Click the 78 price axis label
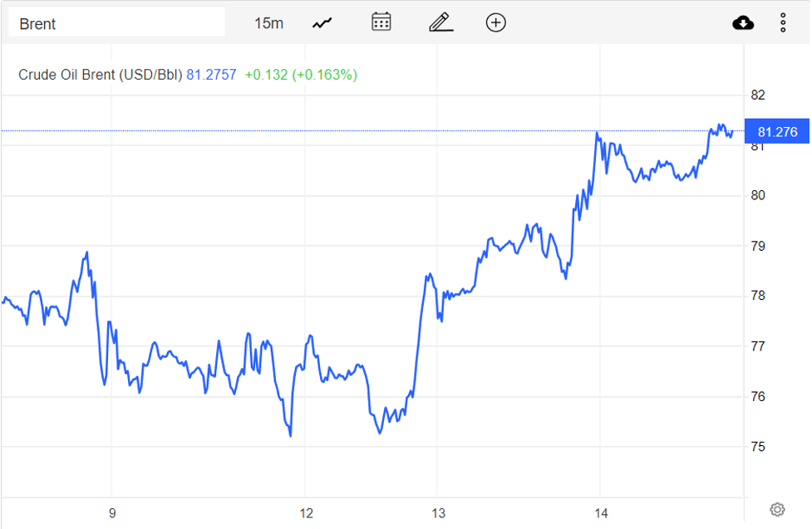This screenshot has width=812, height=529. 758,296
